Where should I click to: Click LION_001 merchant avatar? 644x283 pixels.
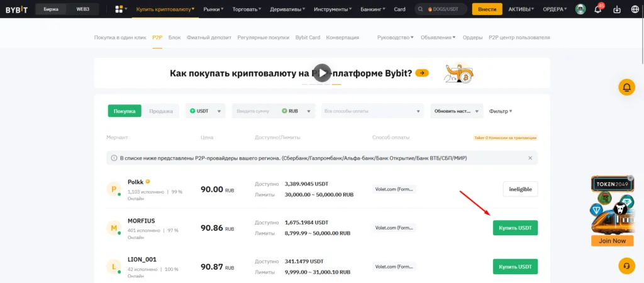coord(114,267)
